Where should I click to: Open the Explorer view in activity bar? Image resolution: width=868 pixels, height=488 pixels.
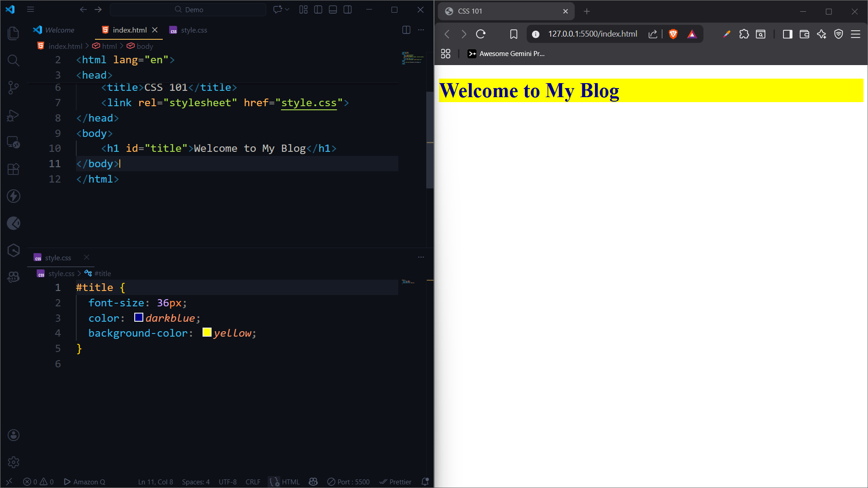pos(14,33)
